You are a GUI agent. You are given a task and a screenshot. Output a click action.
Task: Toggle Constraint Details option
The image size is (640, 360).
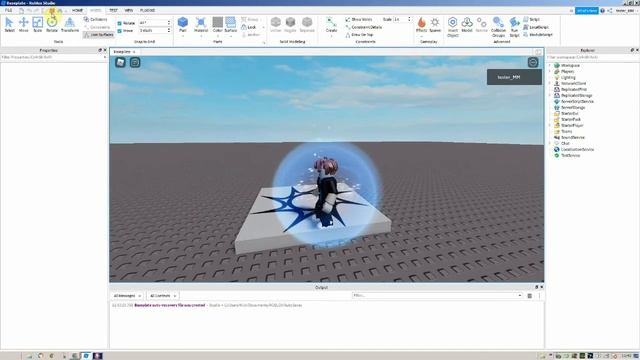click(x=364, y=27)
